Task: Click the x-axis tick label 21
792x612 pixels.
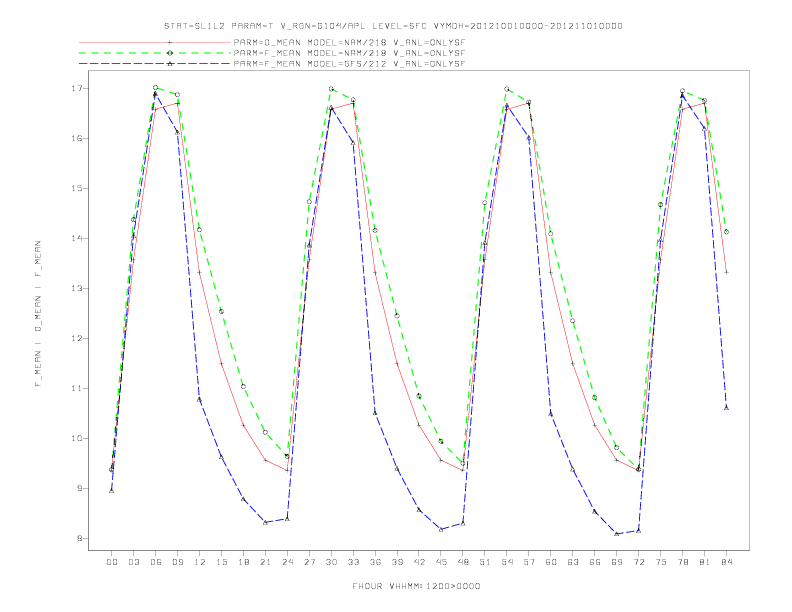Action: coord(265,562)
